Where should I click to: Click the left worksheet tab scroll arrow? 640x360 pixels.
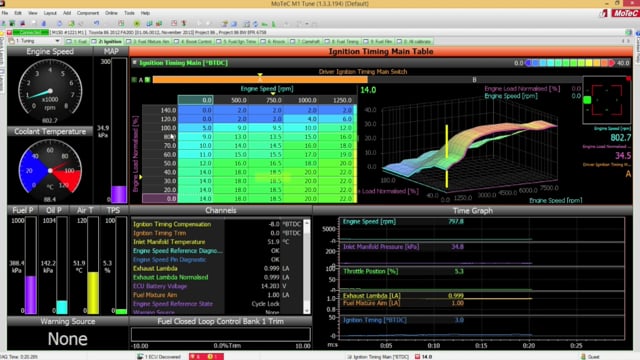[x=623, y=41]
